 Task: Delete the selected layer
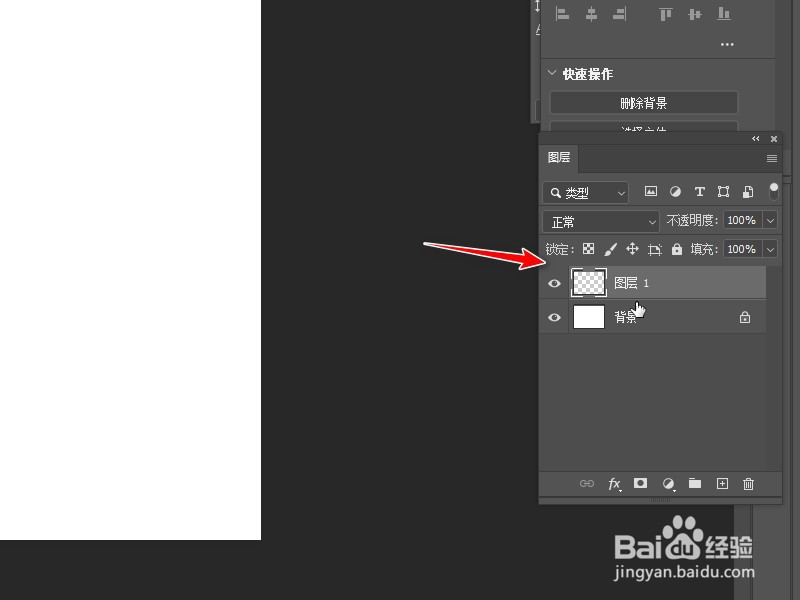coord(748,484)
